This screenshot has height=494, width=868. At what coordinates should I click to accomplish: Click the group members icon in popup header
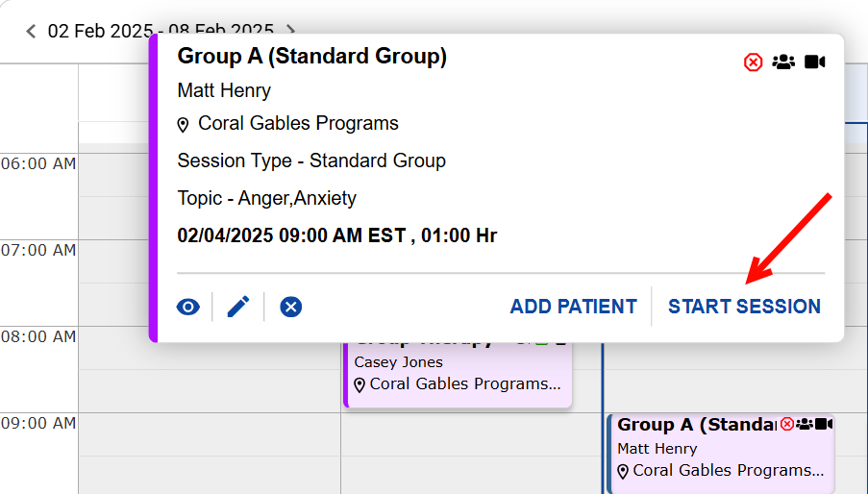coord(783,62)
